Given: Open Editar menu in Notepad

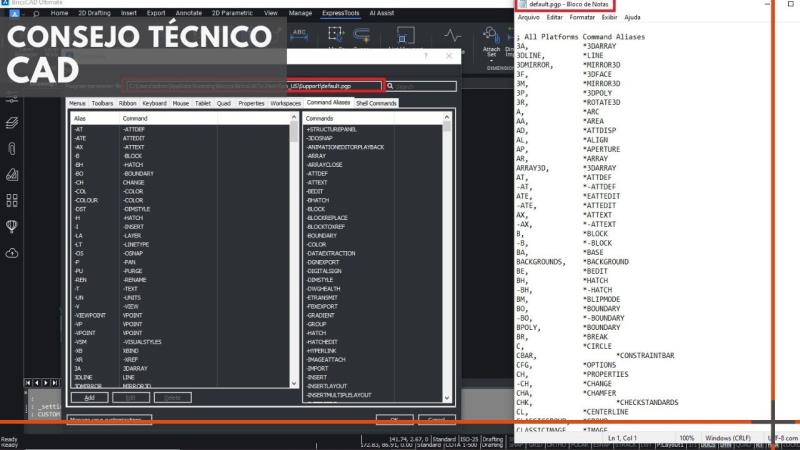Looking at the screenshot, I should click(555, 17).
